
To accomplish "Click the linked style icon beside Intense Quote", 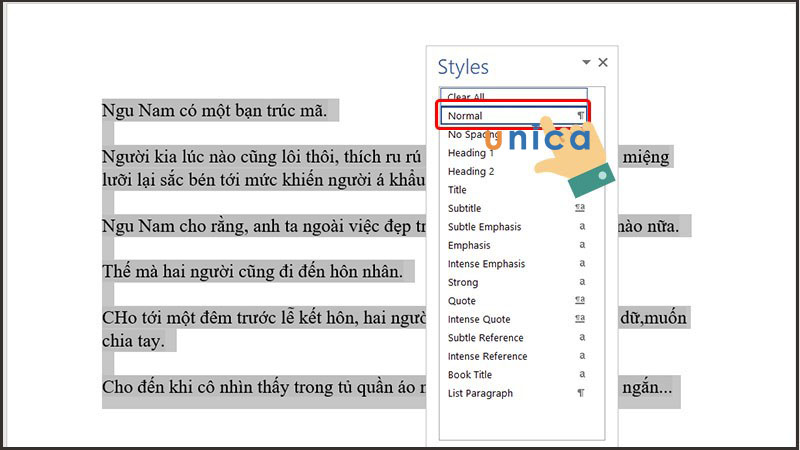I will pyautogui.click(x=580, y=318).
